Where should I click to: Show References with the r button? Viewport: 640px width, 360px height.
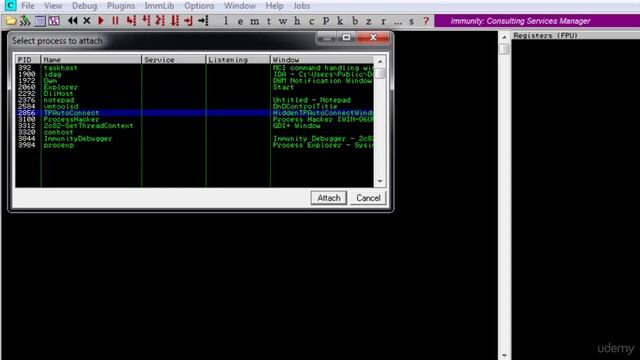pos(383,21)
